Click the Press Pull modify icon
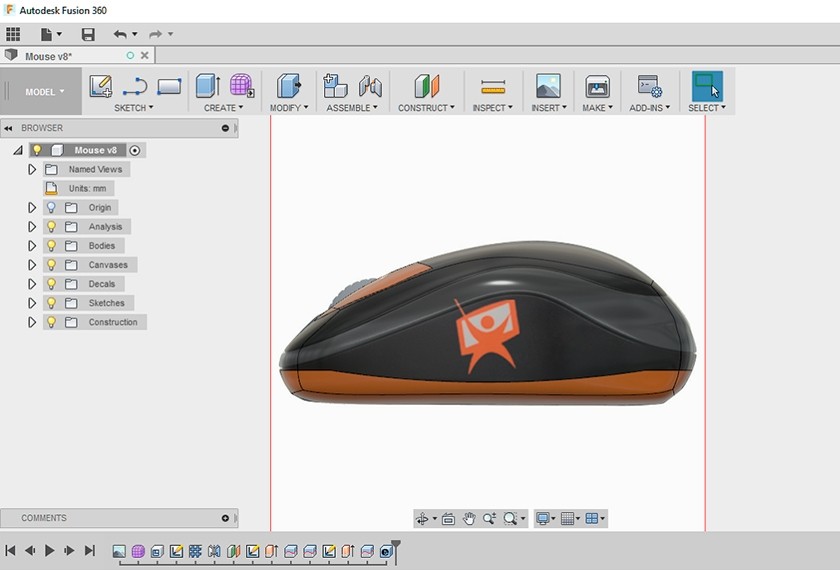Viewport: 840px width, 570px height. click(x=288, y=86)
